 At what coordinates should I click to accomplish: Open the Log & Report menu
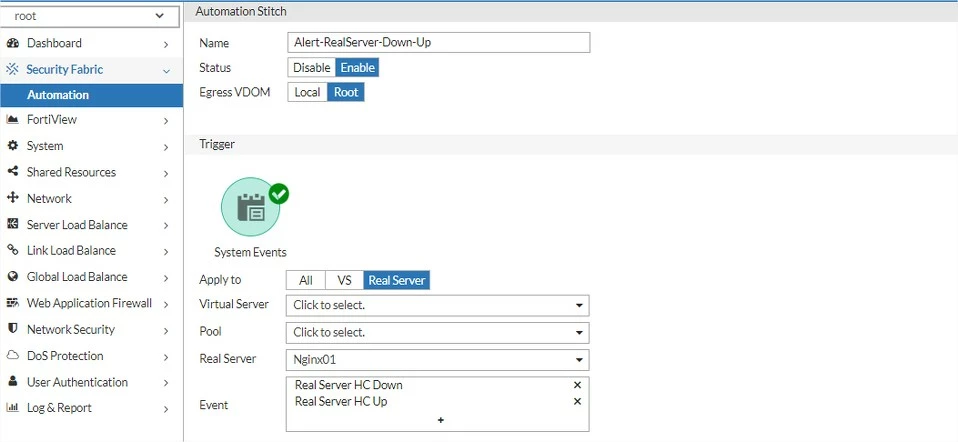(x=92, y=408)
